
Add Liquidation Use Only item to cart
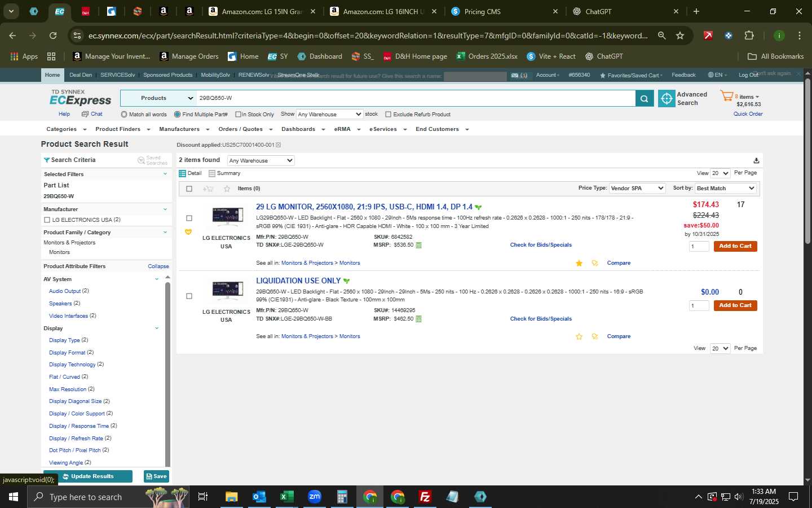tap(735, 306)
